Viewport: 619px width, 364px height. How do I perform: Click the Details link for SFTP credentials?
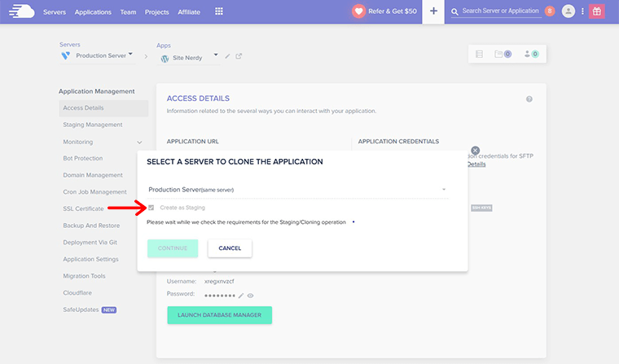(x=476, y=164)
